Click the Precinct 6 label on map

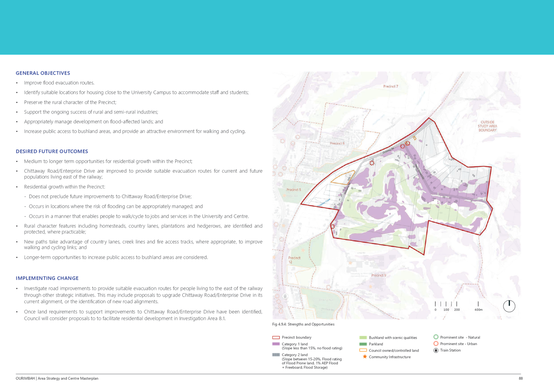pyautogui.click(x=337, y=144)
